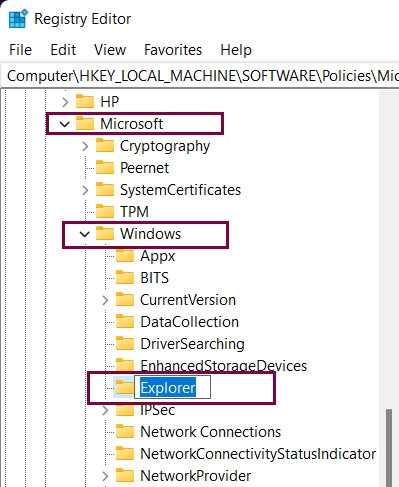Click the registry path address bar
The height and width of the screenshot is (487, 399).
tap(200, 76)
